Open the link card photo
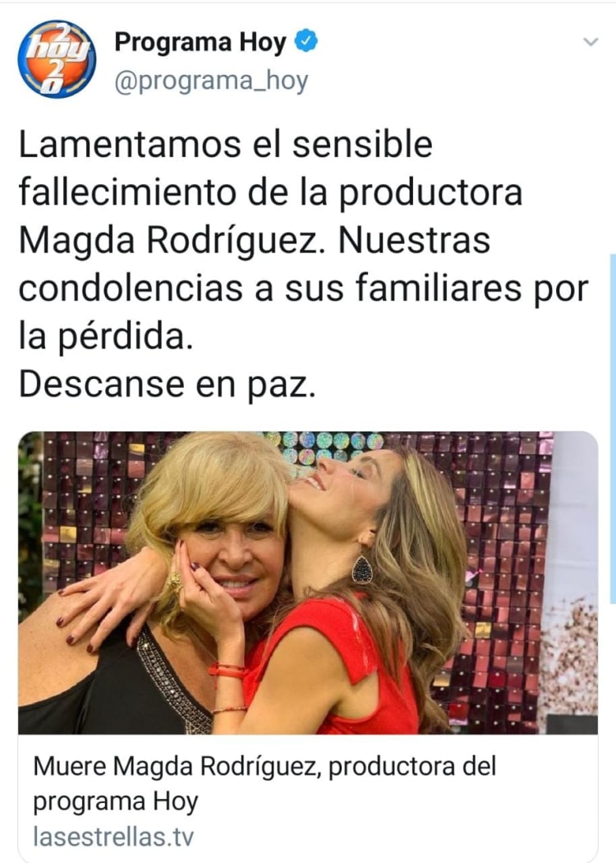The height and width of the screenshot is (863, 616). pyautogui.click(x=308, y=583)
